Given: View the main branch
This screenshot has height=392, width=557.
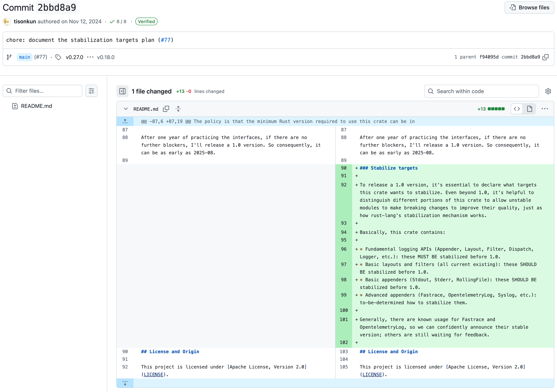Looking at the screenshot, I should click(24, 57).
